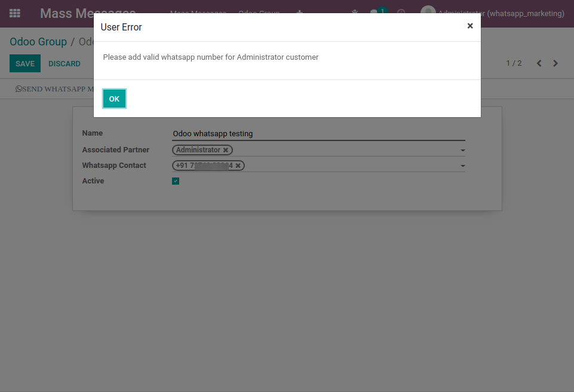The image size is (574, 392).
Task: Remove the +91 phone number tag
Action: coord(238,166)
